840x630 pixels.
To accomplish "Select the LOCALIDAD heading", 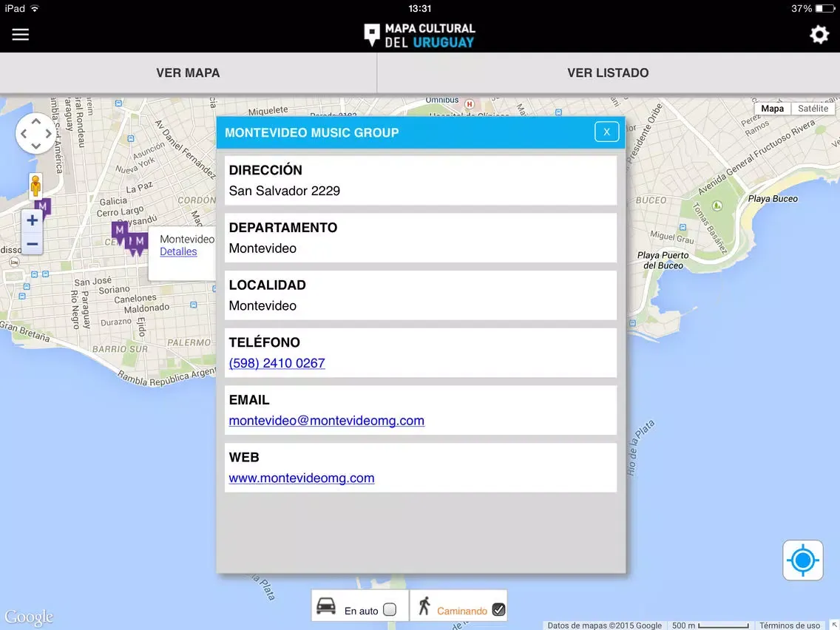I will (x=268, y=285).
